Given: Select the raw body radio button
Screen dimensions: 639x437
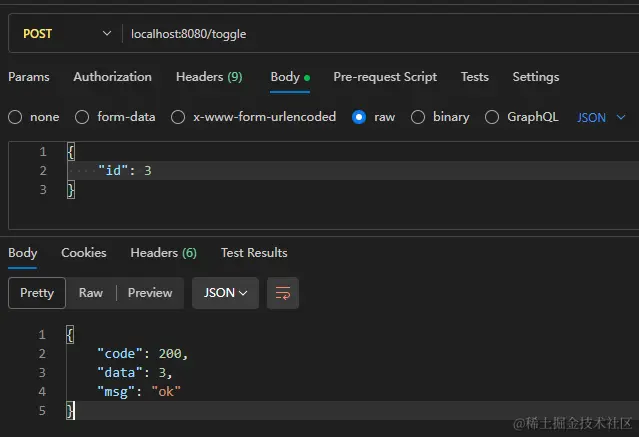Looking at the screenshot, I should pos(359,117).
